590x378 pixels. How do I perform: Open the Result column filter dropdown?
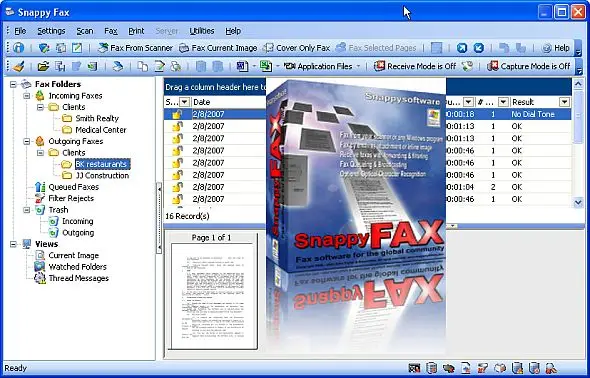(564, 102)
